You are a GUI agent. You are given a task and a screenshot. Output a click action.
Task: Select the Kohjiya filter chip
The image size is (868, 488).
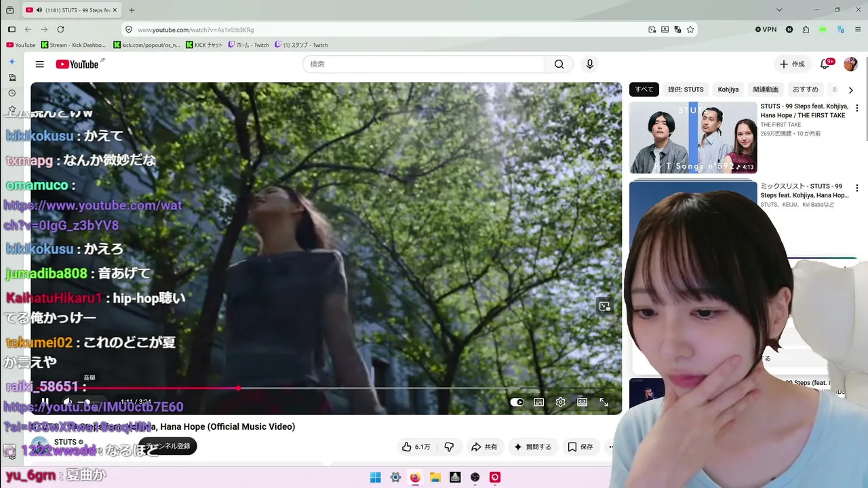tap(728, 89)
